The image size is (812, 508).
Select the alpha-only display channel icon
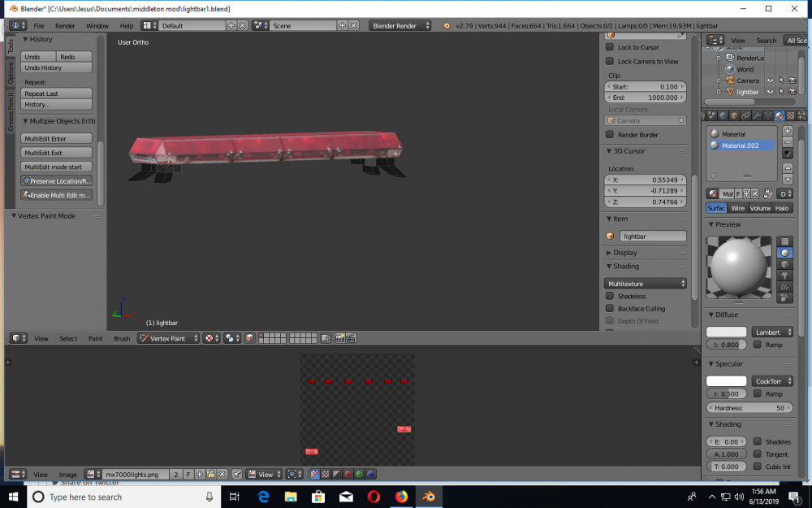click(337, 474)
